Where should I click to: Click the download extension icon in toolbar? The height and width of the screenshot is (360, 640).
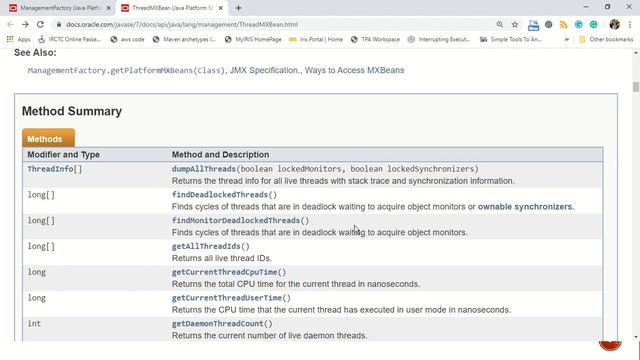click(x=533, y=25)
